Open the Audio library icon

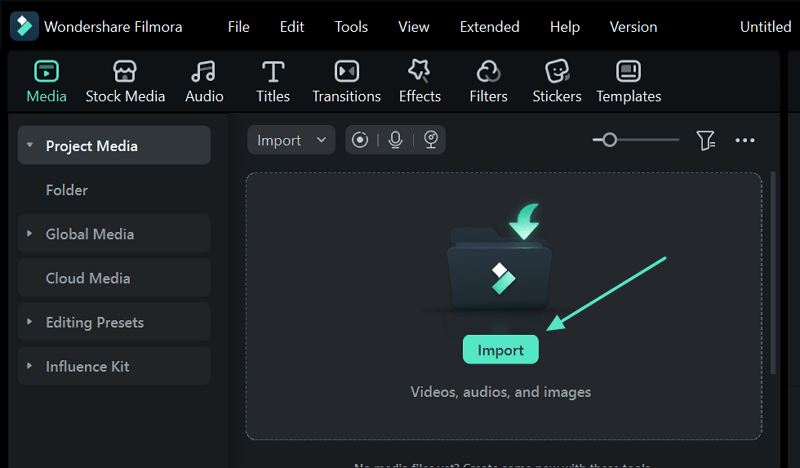[204, 82]
